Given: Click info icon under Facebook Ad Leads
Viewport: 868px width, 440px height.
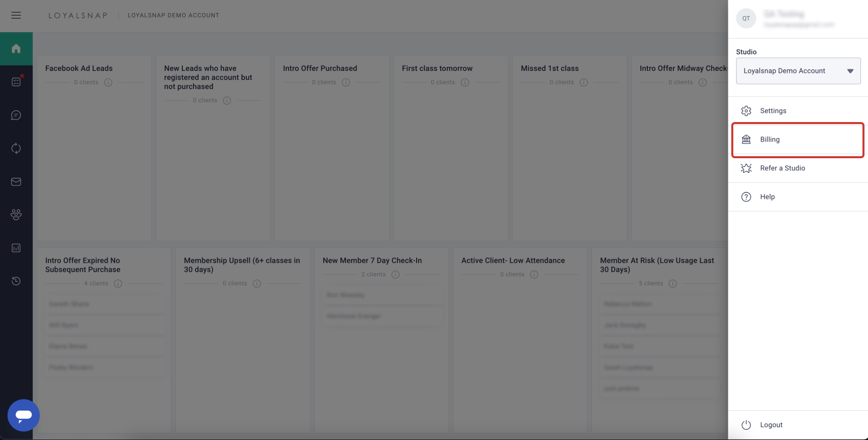Looking at the screenshot, I should pyautogui.click(x=108, y=82).
